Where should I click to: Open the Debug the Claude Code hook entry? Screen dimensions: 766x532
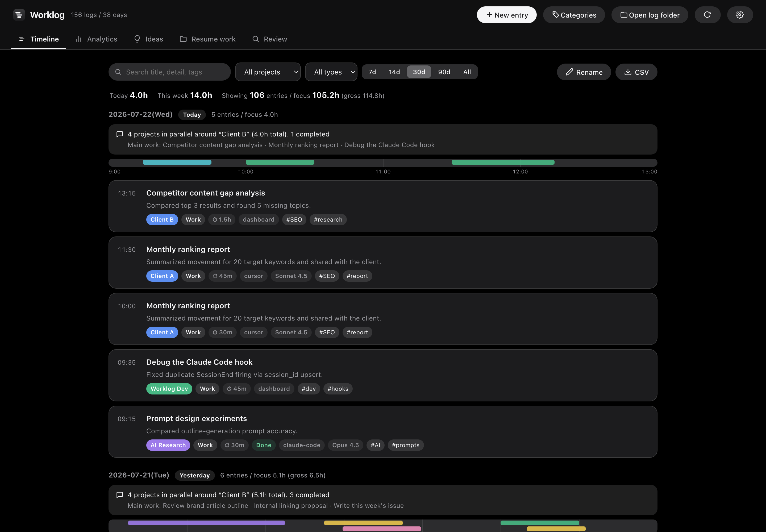click(x=383, y=375)
